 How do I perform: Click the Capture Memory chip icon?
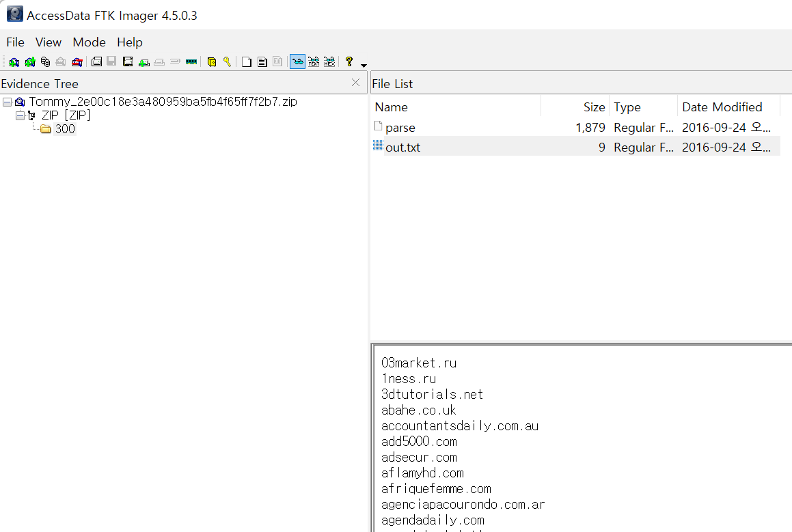coord(191,61)
